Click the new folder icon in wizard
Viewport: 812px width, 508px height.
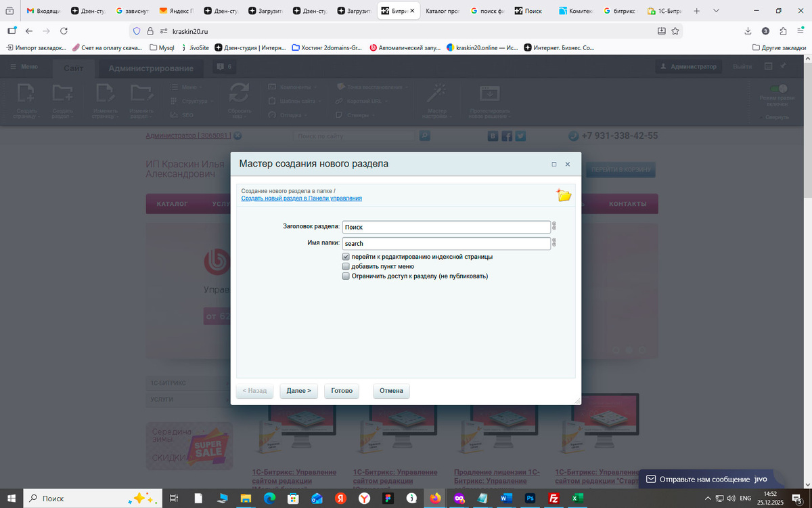click(564, 196)
